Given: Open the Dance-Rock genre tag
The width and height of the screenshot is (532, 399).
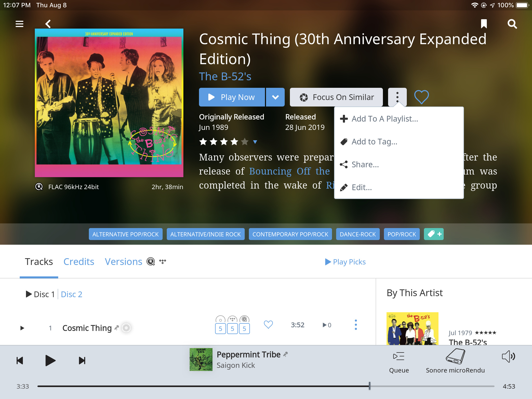Looking at the screenshot, I should 358,234.
